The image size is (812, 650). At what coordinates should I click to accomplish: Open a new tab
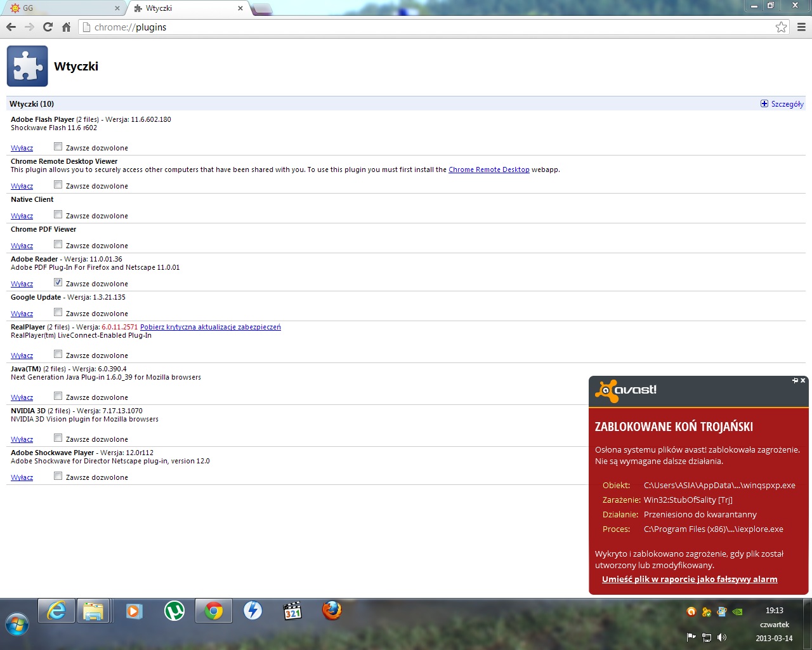click(x=262, y=9)
